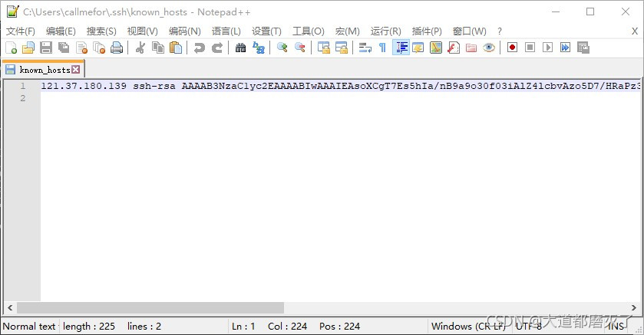Click the 121.37.180.139 text in editor

point(84,86)
